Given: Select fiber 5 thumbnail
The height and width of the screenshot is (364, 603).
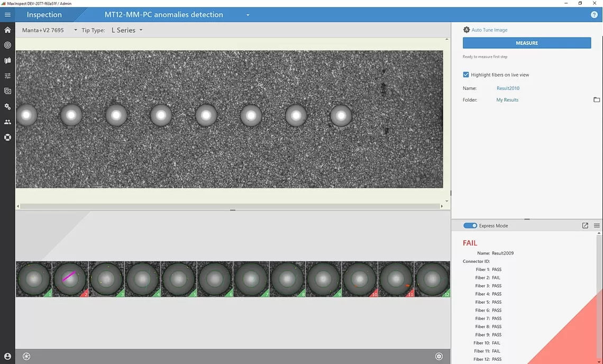Looking at the screenshot, I should (179, 279).
